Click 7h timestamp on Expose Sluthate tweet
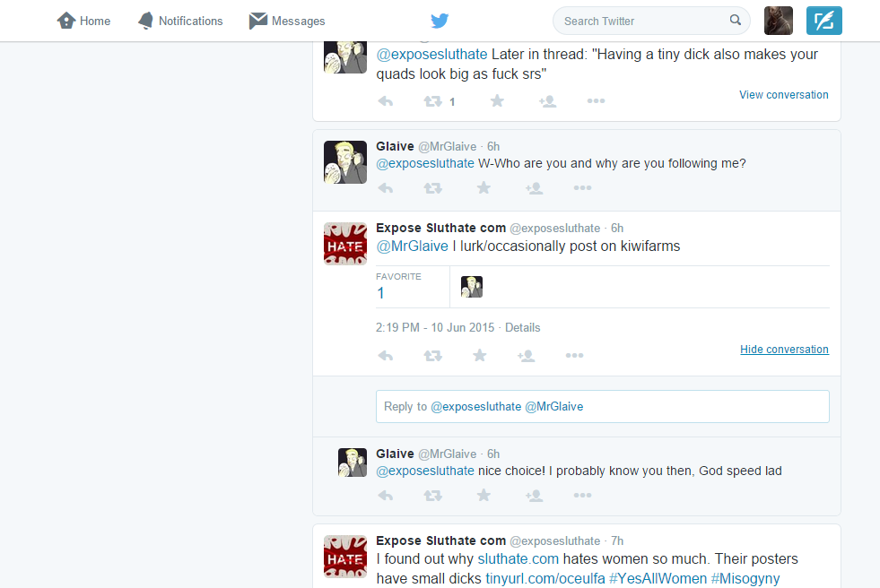This screenshot has width=880, height=588. [617, 540]
